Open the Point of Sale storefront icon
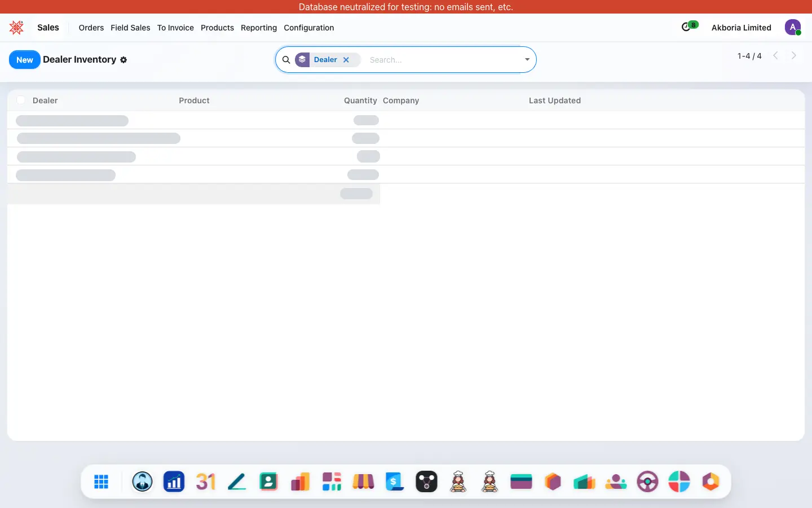The width and height of the screenshot is (812, 508). [364, 481]
